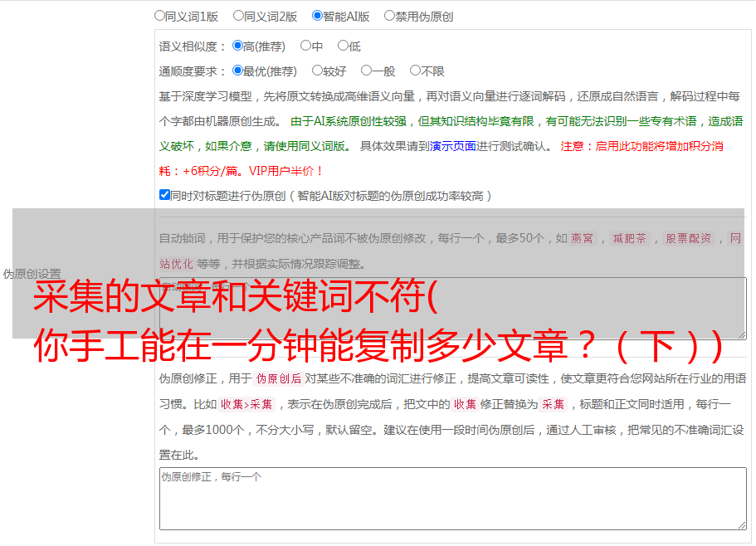Choose 一般 for 通顺度要求
The width and height of the screenshot is (756, 546).
[366, 71]
